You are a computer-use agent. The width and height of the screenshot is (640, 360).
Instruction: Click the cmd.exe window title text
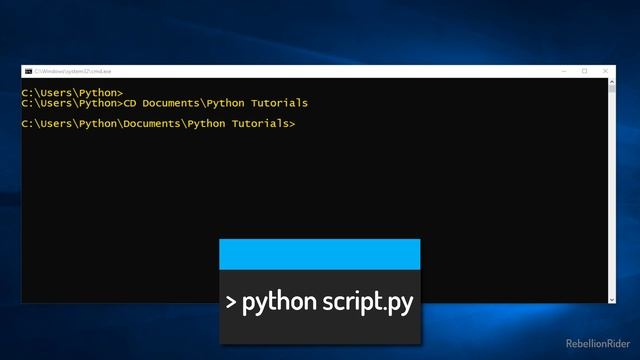[x=73, y=71]
